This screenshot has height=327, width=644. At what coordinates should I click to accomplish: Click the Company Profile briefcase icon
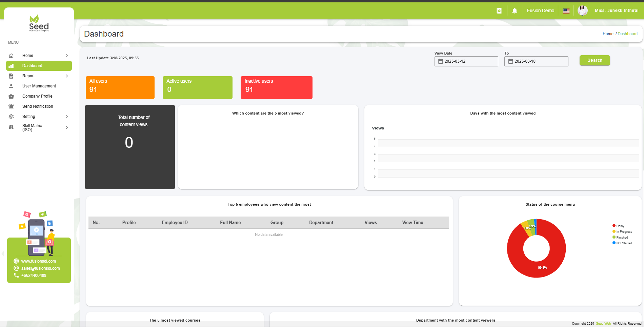click(11, 96)
